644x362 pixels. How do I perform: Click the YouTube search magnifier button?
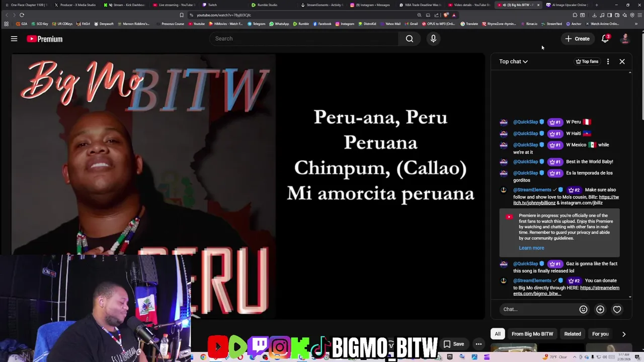tap(410, 39)
